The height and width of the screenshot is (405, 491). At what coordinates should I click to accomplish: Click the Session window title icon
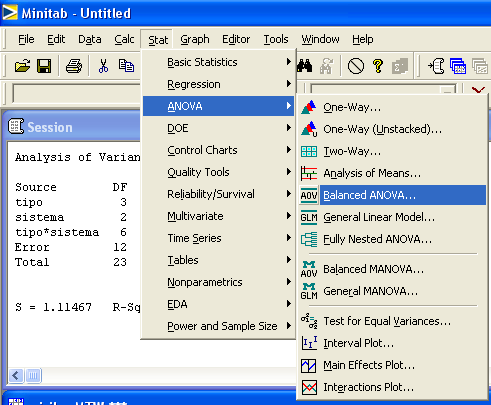16,126
